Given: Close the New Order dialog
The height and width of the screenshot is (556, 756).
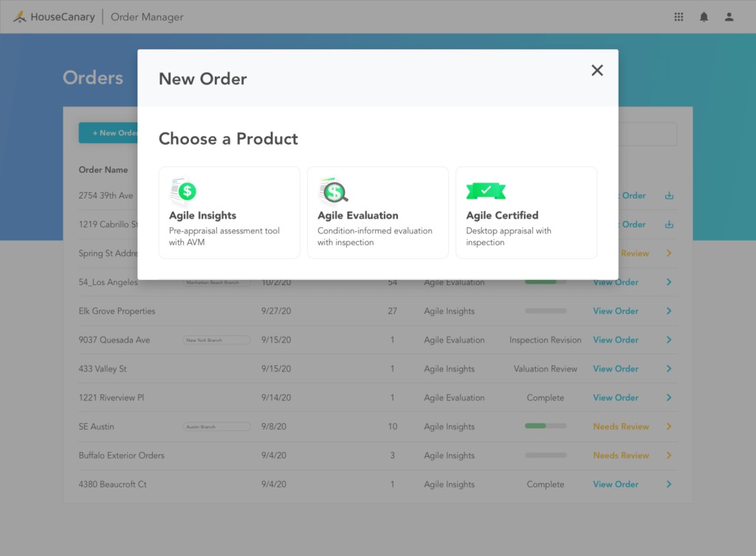Looking at the screenshot, I should (597, 70).
